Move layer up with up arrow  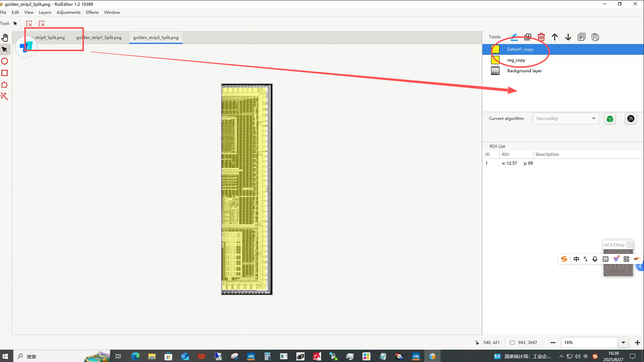point(555,37)
